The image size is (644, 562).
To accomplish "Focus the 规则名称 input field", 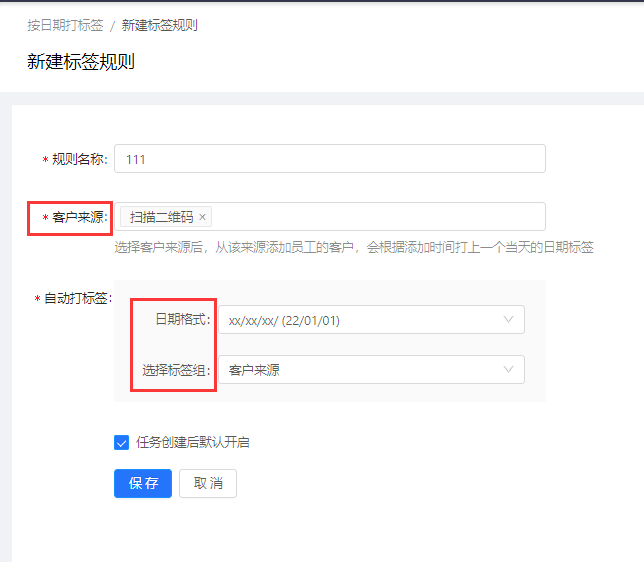I will (330, 159).
